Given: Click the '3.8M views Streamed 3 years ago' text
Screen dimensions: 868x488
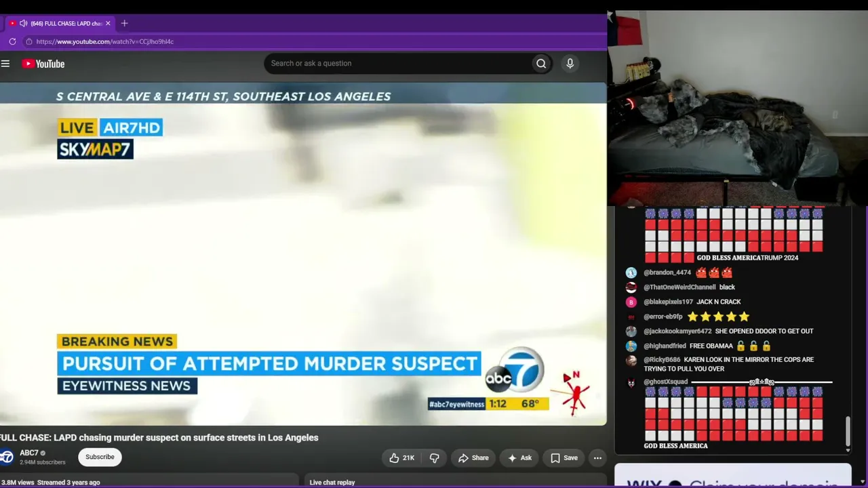Looking at the screenshot, I should pyautogui.click(x=50, y=483).
